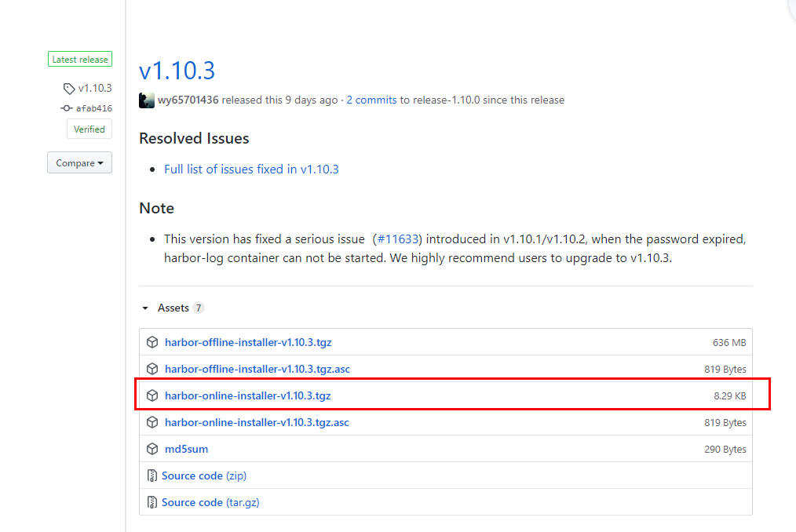Viewport: 796px width, 532px height.
Task: Click the Resolved Issues heading
Action: click(x=194, y=139)
